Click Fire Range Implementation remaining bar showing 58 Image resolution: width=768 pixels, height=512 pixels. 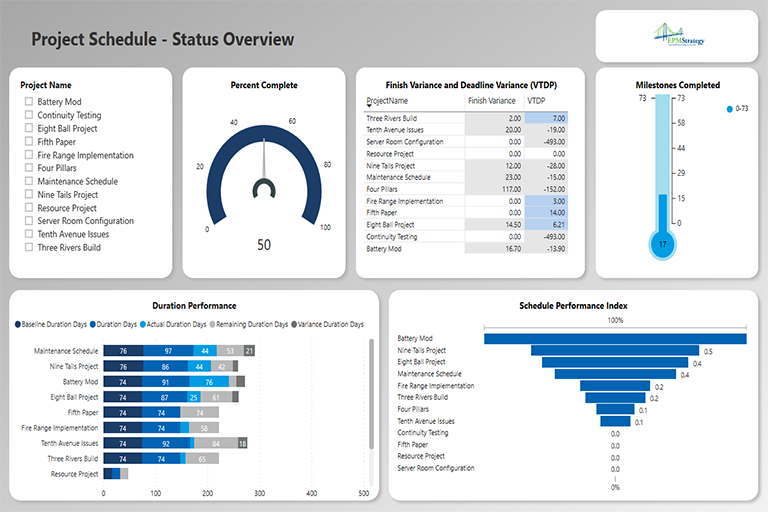[x=204, y=428]
